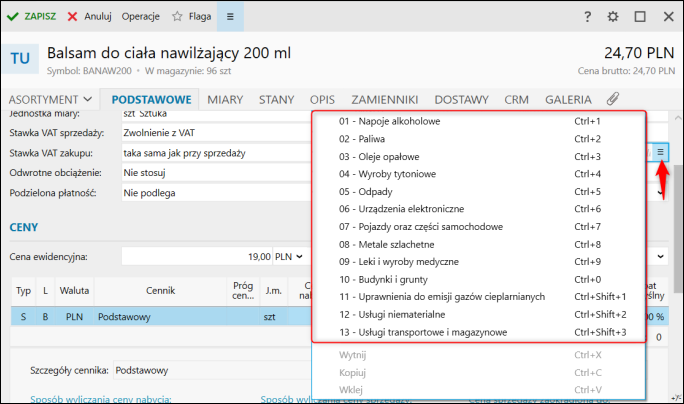This screenshot has height=404, width=684.
Task: Click Stawka VAT zakupu field
Action: 217,153
